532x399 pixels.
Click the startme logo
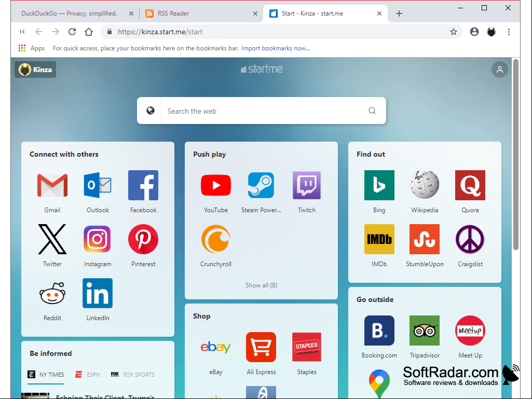tap(262, 69)
